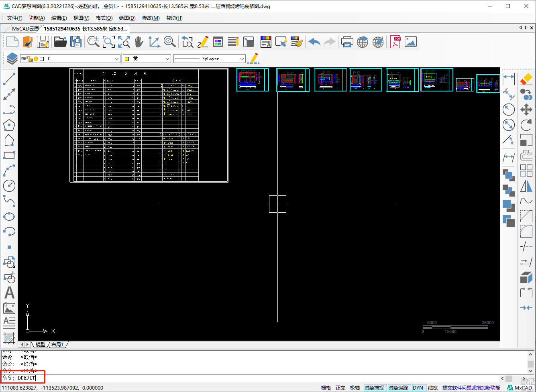Open the ByLayer linetype dropdown
This screenshot has height=392, width=536.
(x=209, y=59)
